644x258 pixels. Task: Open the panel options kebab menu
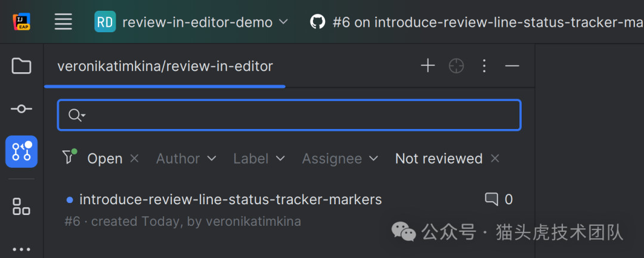pyautogui.click(x=484, y=66)
